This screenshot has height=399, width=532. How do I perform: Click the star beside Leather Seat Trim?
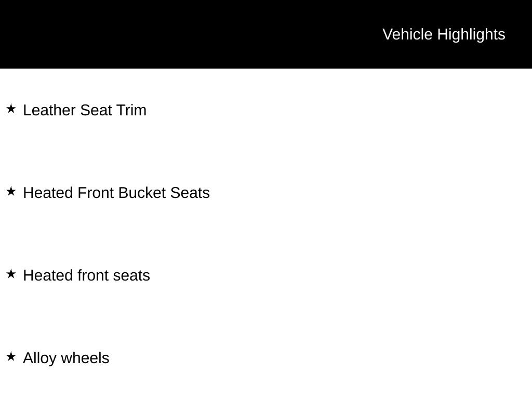pyautogui.click(x=11, y=109)
